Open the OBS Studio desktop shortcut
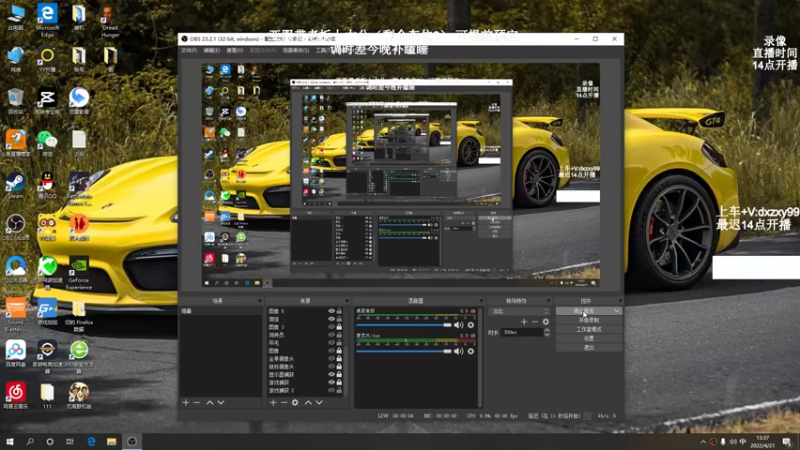Viewport: 800px width, 450px height. tap(16, 227)
